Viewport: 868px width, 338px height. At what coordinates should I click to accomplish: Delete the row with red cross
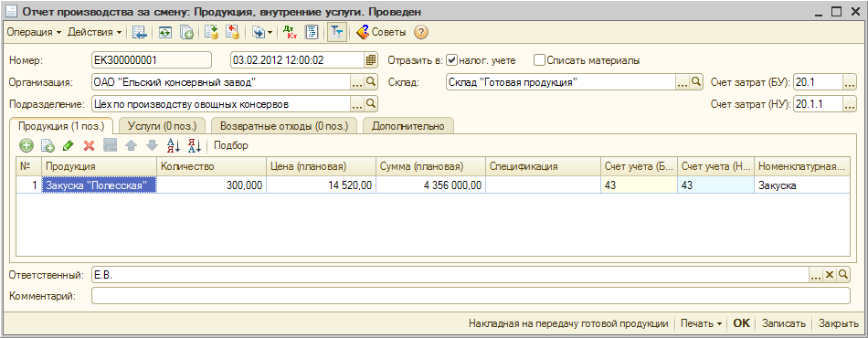tap(89, 146)
